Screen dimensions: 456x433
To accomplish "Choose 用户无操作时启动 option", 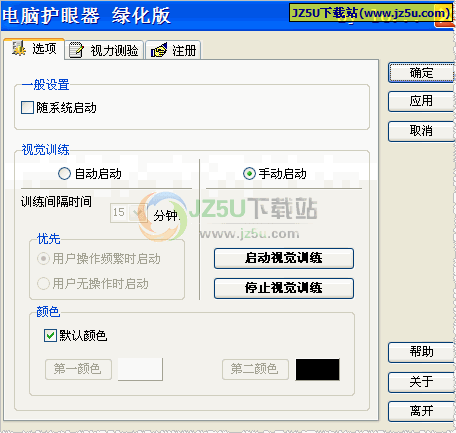I will coord(43,284).
